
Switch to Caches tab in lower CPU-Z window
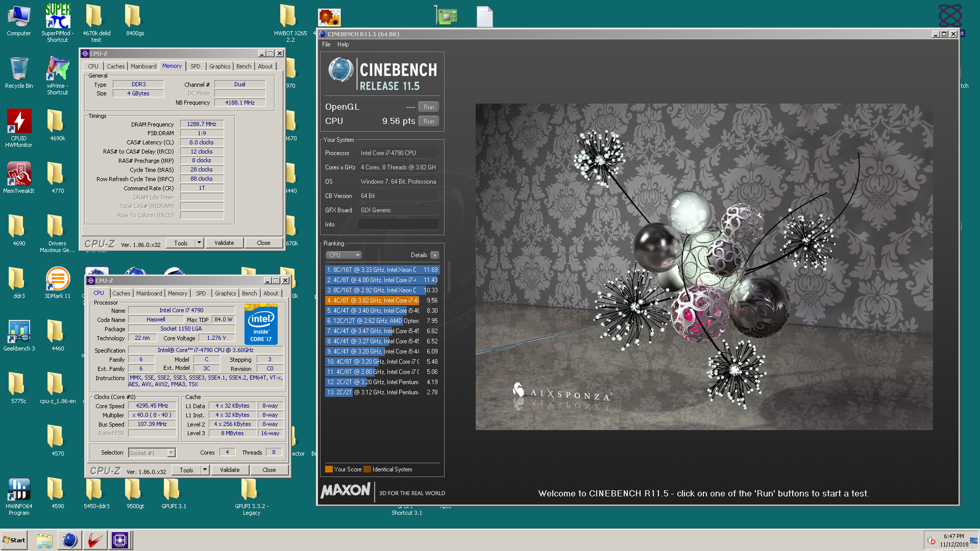coord(121,293)
